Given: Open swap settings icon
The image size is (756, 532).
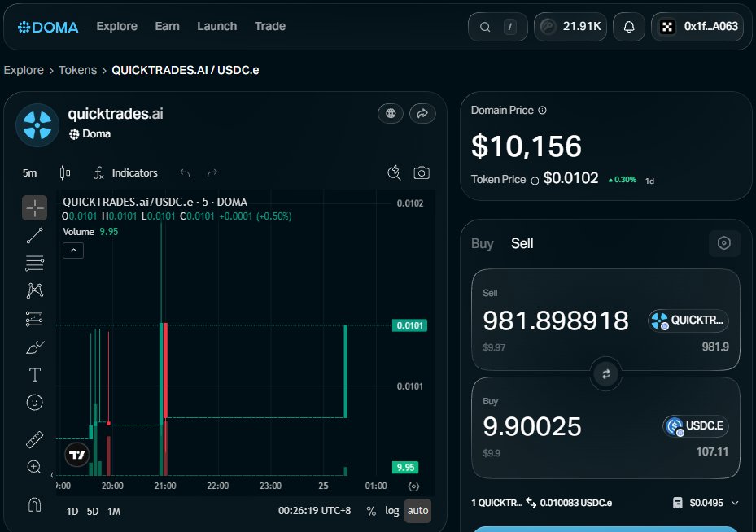Looking at the screenshot, I should click(723, 243).
